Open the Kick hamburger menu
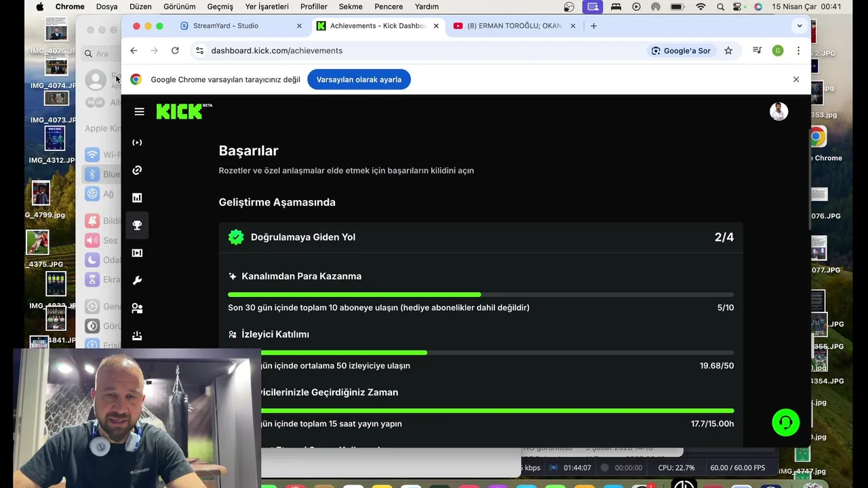 pyautogui.click(x=139, y=112)
